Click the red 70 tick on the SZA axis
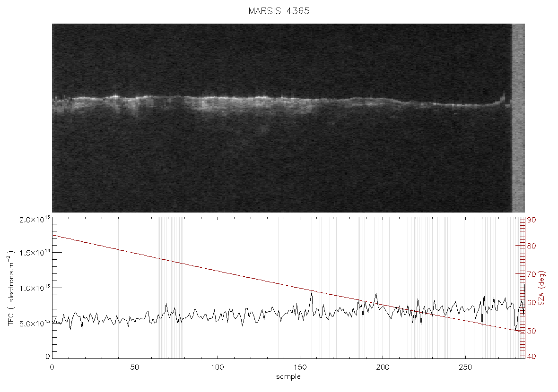The image size is (558, 392). [x=532, y=274]
